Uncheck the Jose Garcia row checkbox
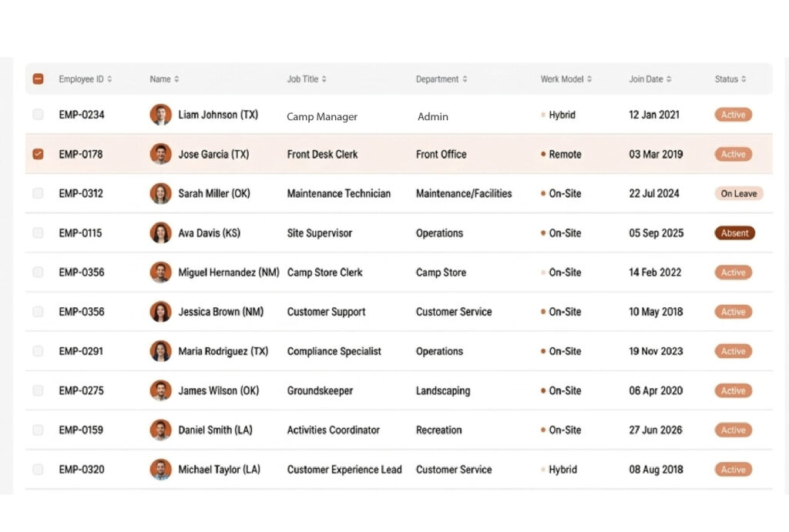The height and width of the screenshot is (532, 789). click(38, 154)
